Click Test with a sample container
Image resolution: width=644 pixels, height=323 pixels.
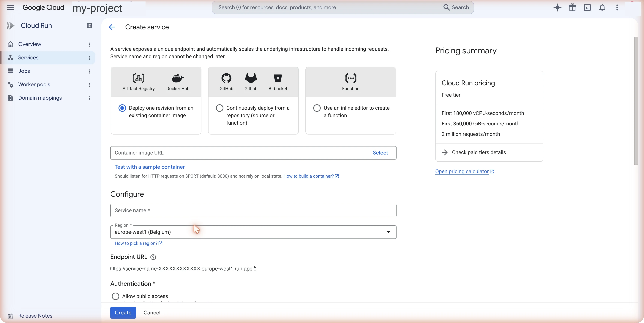(150, 167)
